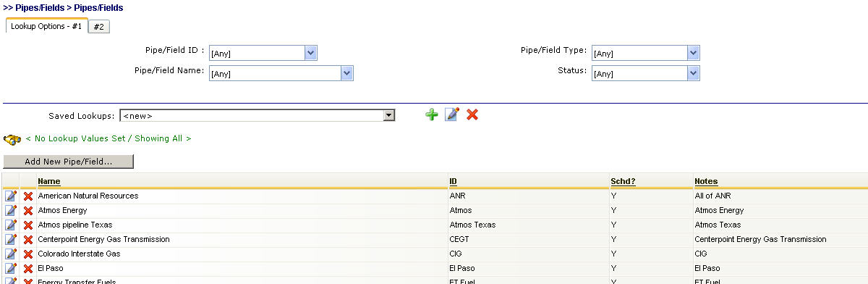Image resolution: width=868 pixels, height=284 pixels.
Task: Select the Colorado Interstate Gas name cell
Action: coord(79,254)
